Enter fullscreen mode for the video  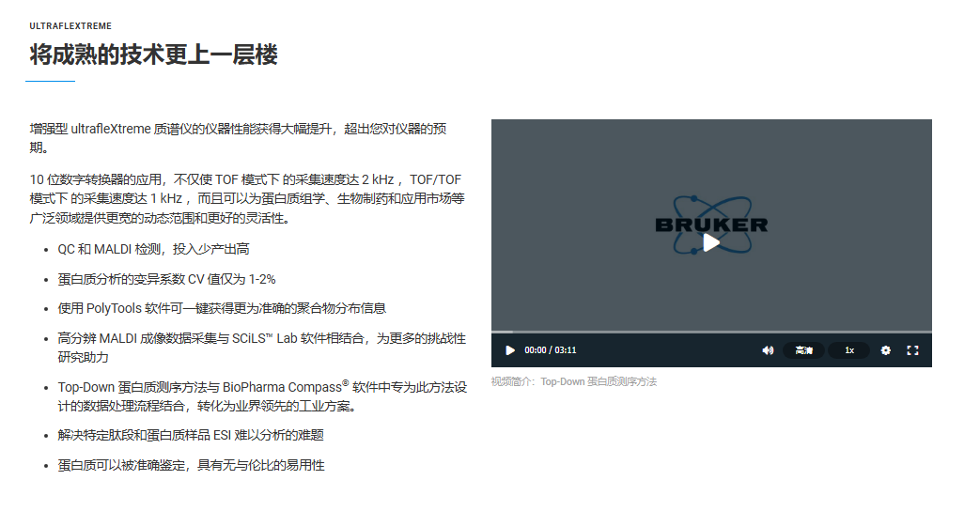tap(912, 350)
